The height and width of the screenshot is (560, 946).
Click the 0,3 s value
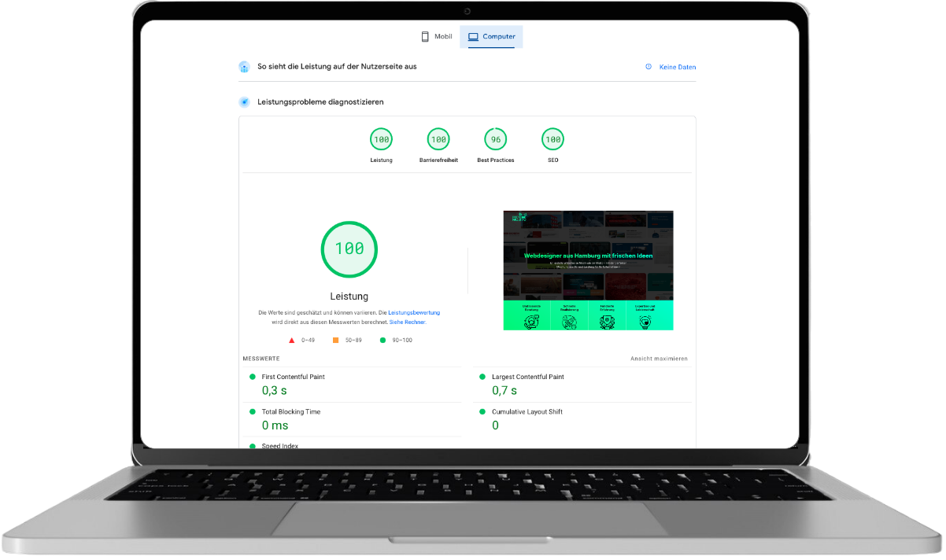pyautogui.click(x=275, y=390)
